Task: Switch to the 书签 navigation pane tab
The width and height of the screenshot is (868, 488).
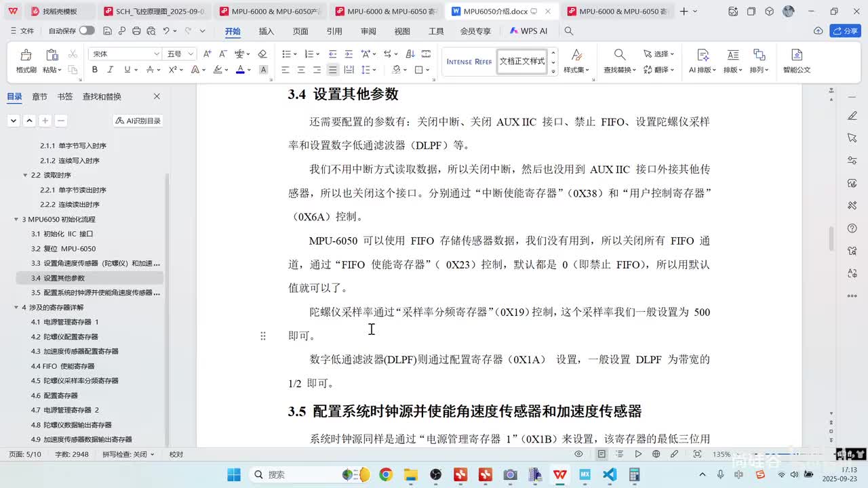Action: (x=65, y=96)
